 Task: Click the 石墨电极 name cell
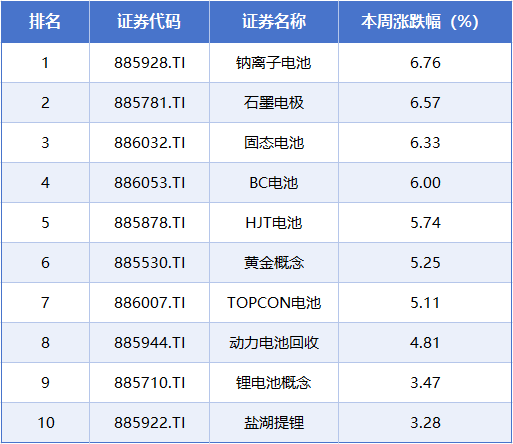(x=274, y=103)
